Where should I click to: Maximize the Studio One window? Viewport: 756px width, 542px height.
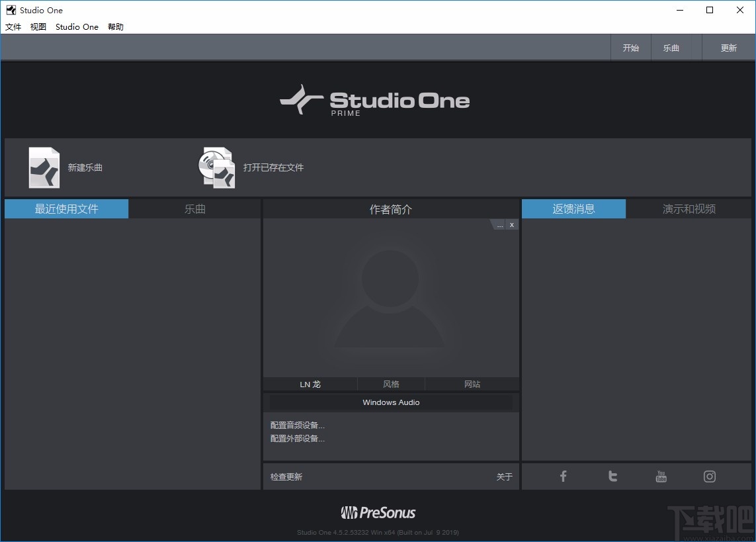[710, 10]
